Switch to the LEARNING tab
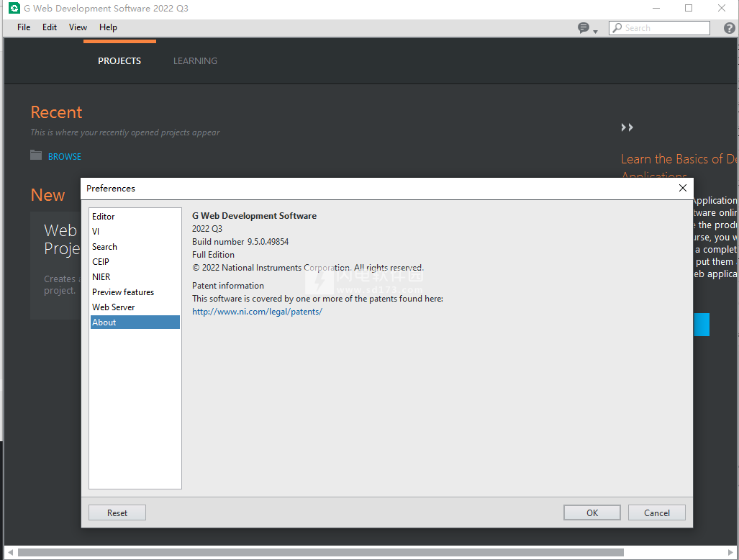Viewport: 739px width, 560px height. point(195,61)
